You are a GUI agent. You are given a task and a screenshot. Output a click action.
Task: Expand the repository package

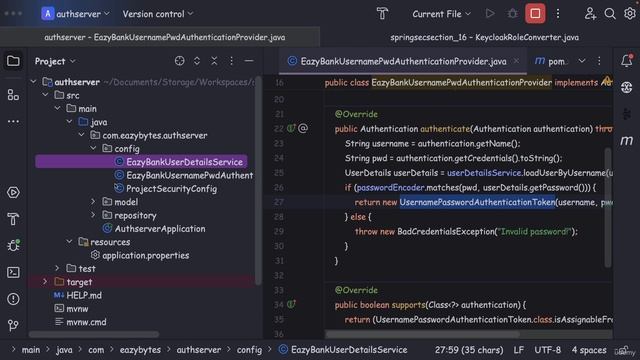[x=93, y=215]
